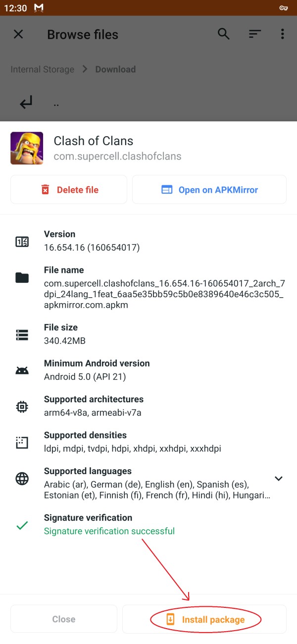
Task: Tap the Supported densities icon
Action: pyautogui.click(x=22, y=442)
